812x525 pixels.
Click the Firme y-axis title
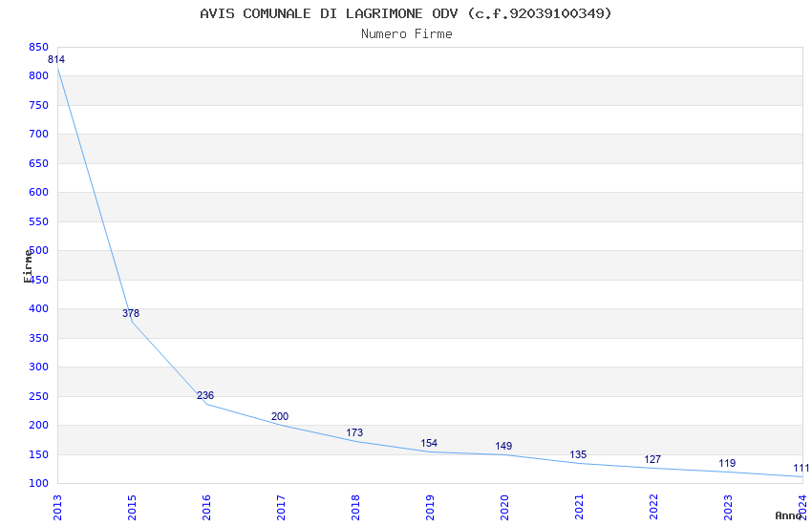click(28, 266)
